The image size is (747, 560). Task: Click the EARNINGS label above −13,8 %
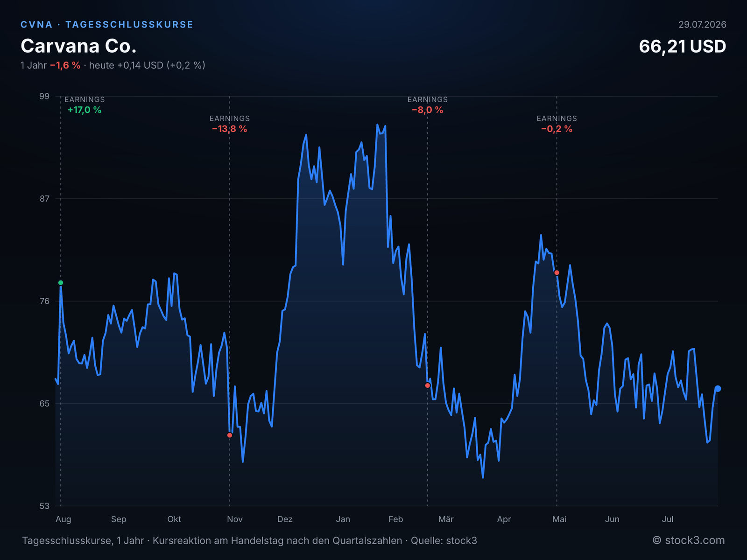[x=230, y=119]
